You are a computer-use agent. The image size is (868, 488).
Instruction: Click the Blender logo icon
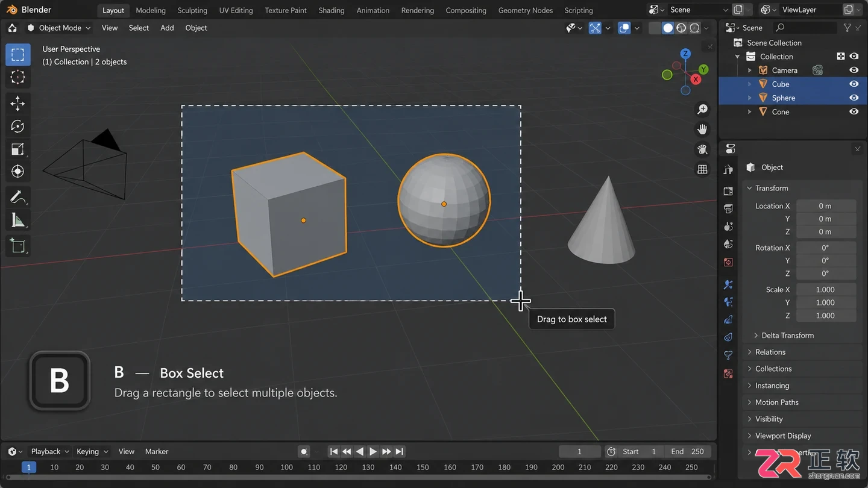point(12,10)
